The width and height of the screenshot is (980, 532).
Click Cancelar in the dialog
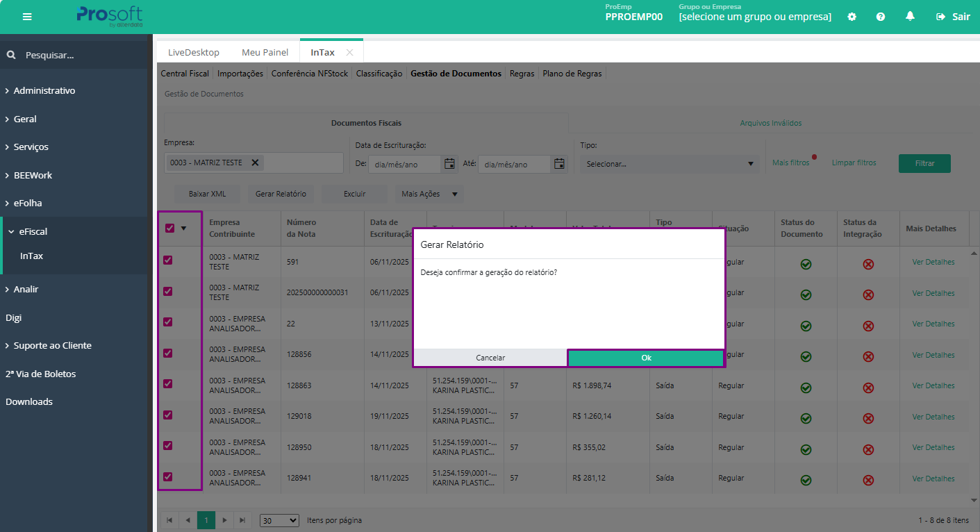click(x=490, y=358)
